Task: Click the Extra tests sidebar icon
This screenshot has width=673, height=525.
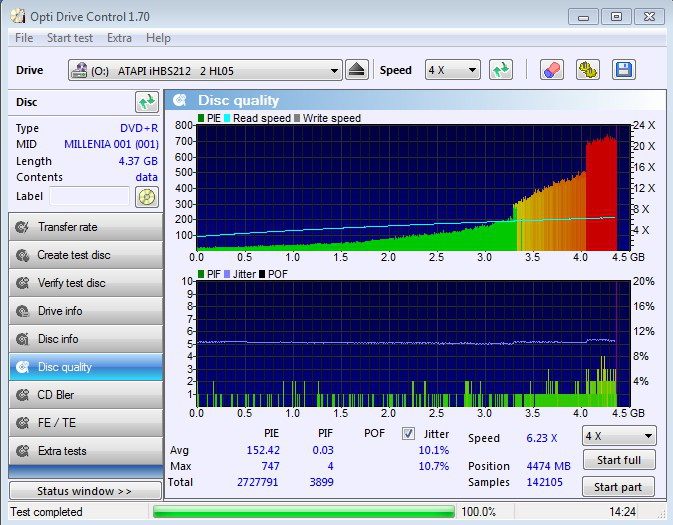Action: point(22,451)
